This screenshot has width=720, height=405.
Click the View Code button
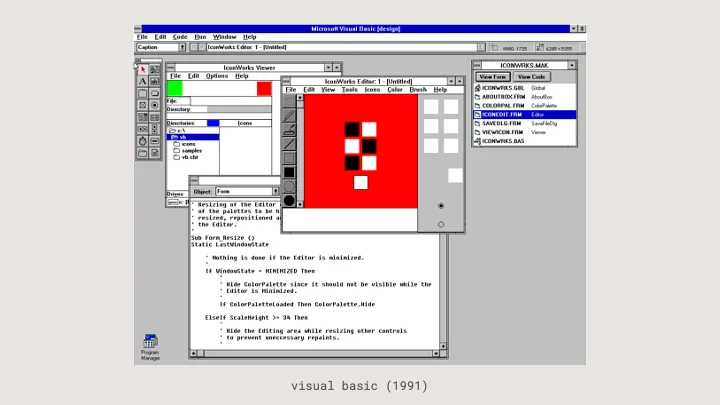[x=531, y=77]
